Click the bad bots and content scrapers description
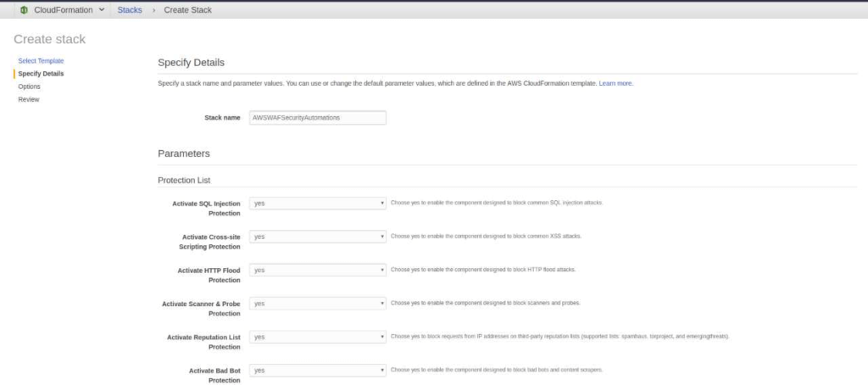The width and height of the screenshot is (868, 385). pyautogui.click(x=497, y=370)
